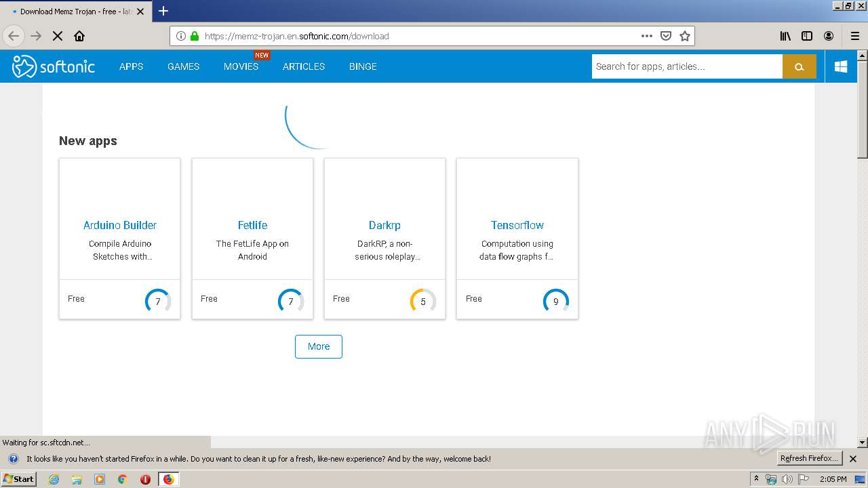Screen dimensions: 868x488
Task: Launch Opera from the taskbar
Action: pos(145,479)
